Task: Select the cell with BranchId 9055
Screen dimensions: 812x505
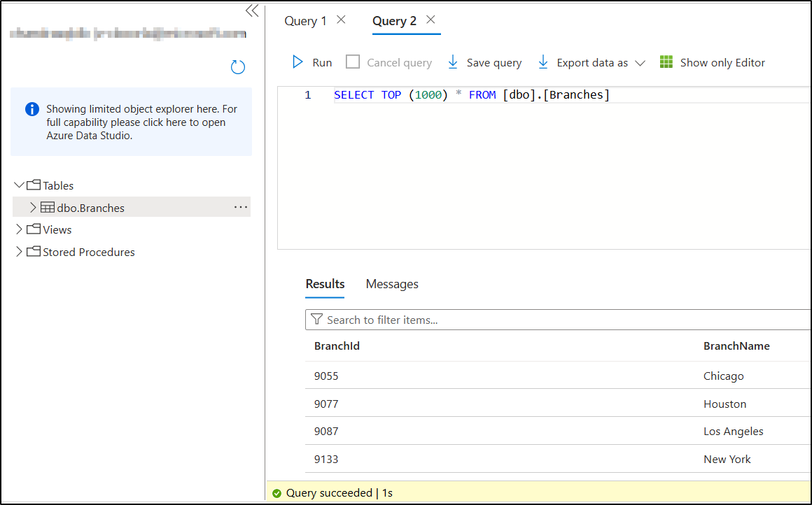Action: click(x=326, y=376)
